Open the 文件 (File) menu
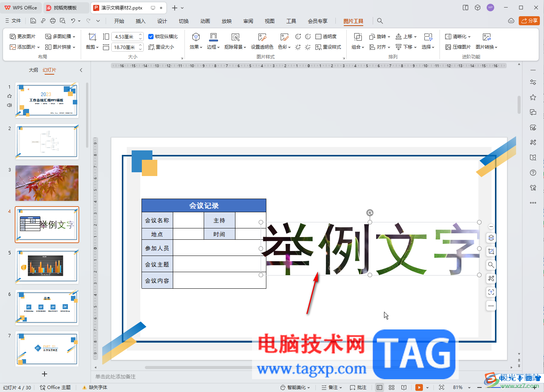Screen dimensions: 544x392 (13, 21)
